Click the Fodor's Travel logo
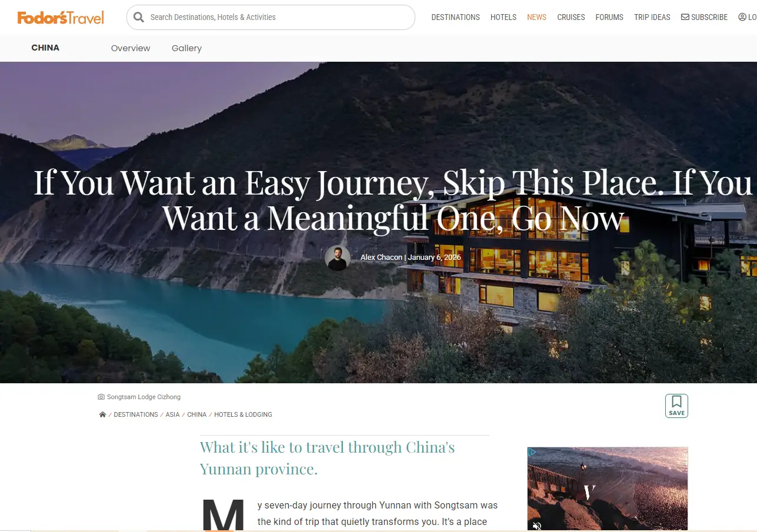757x532 pixels. pos(61,18)
